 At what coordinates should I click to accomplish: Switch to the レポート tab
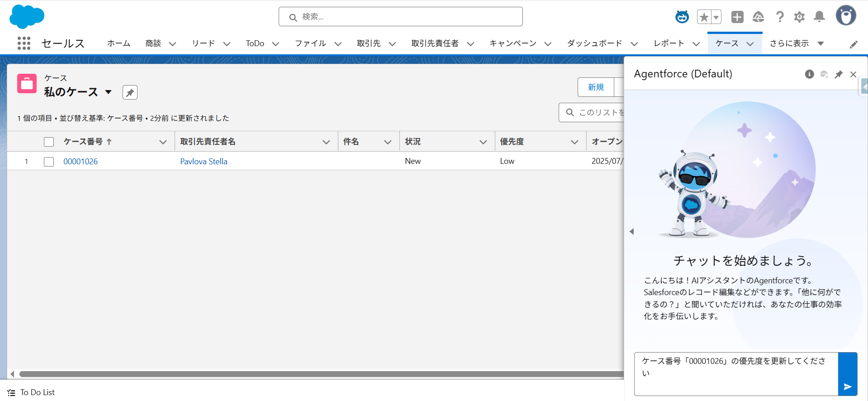(x=669, y=43)
